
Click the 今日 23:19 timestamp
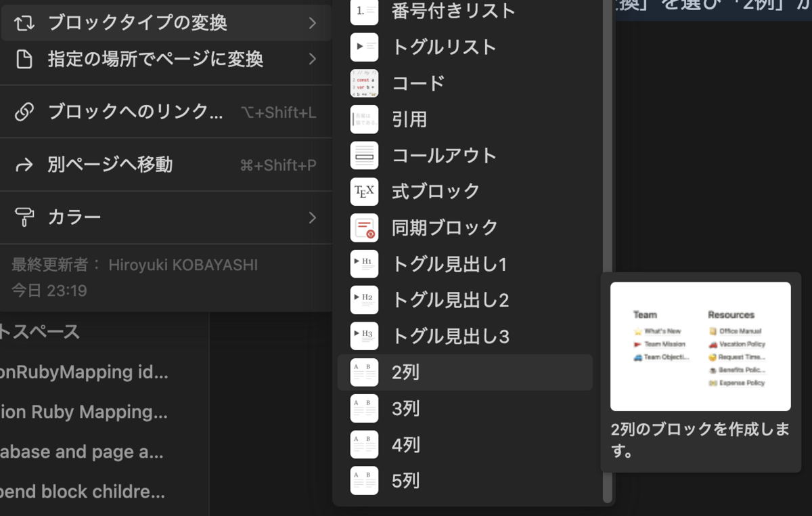[49, 291]
